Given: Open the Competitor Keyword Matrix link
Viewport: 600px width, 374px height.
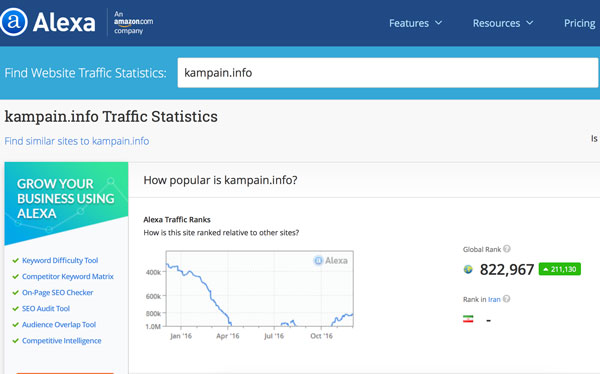Looking at the screenshot, I should pos(68,276).
